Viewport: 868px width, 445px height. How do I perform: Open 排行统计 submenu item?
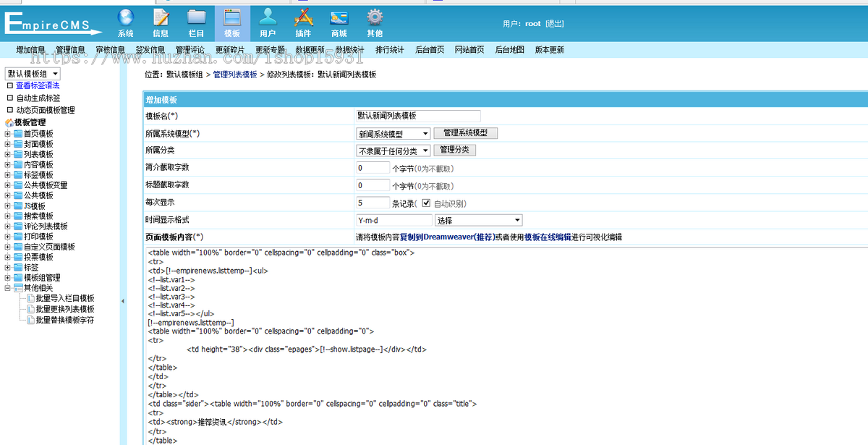click(390, 50)
